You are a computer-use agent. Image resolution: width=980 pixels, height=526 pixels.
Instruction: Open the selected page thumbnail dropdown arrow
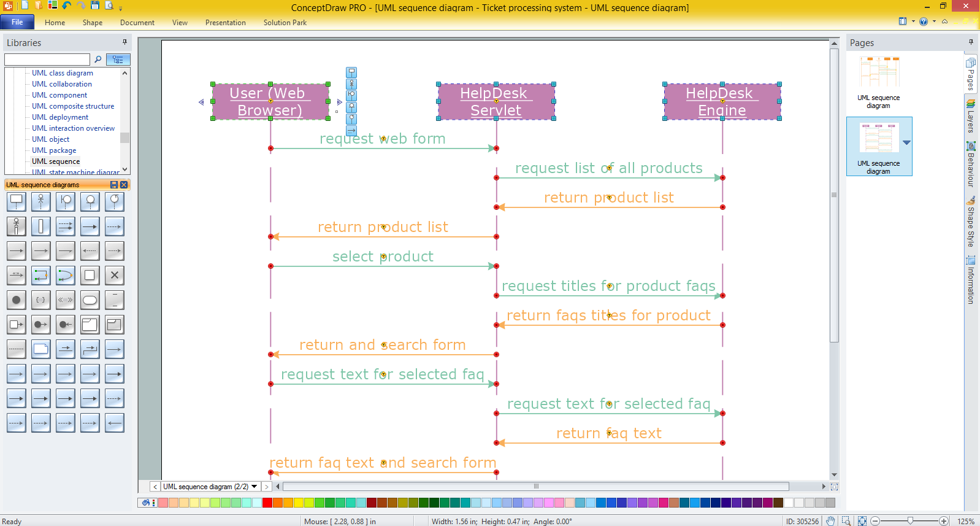click(x=906, y=142)
